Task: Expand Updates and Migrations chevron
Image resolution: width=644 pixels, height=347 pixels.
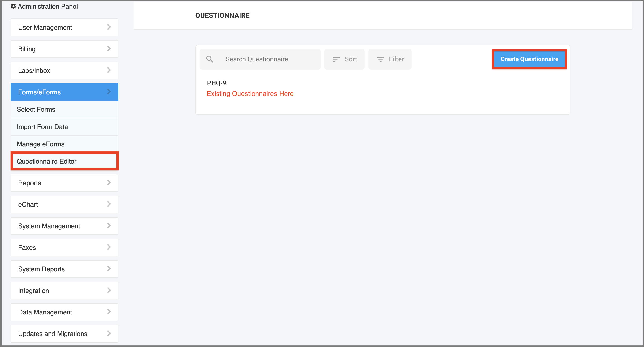Action: tap(109, 333)
